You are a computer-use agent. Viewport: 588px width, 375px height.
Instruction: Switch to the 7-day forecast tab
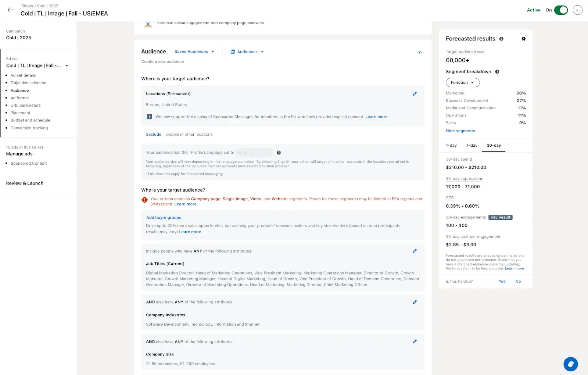[472, 146]
